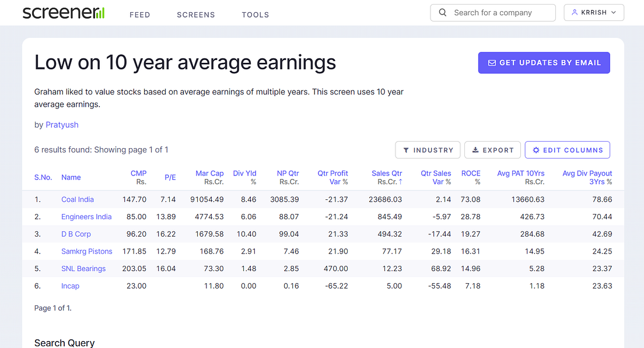This screenshot has height=348, width=644.
Task: Select Incap ROCE value 7.18
Action: tap(473, 286)
